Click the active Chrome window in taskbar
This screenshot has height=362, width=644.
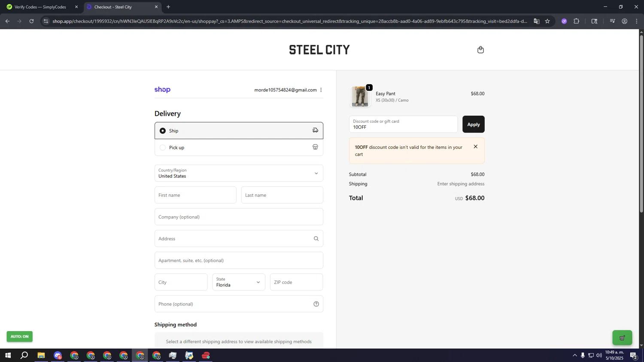[x=140, y=356]
